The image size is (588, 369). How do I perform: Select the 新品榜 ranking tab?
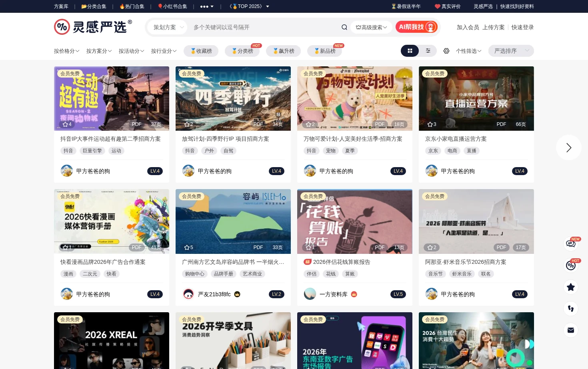click(324, 51)
